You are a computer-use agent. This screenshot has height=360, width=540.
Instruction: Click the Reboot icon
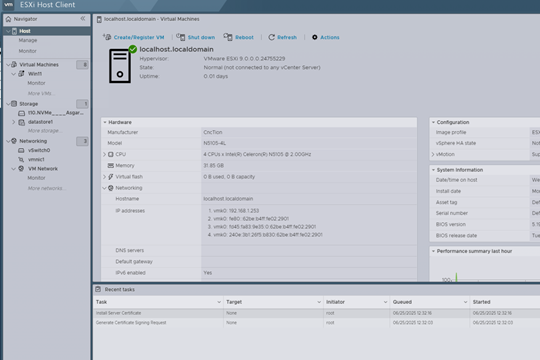(228, 37)
